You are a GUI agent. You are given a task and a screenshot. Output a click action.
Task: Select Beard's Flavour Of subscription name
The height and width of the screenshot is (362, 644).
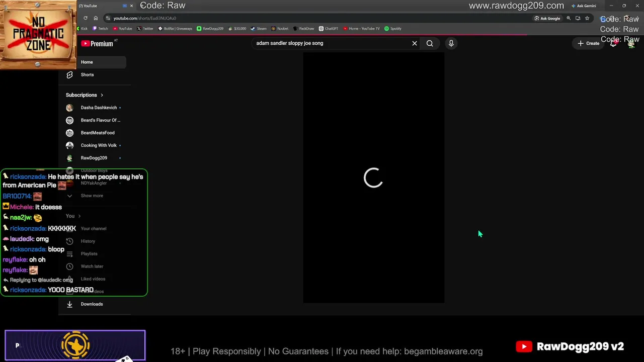coord(101,120)
